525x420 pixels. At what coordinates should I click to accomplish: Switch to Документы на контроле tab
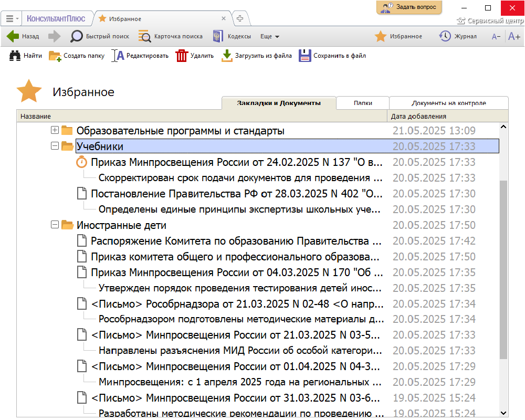tap(449, 103)
